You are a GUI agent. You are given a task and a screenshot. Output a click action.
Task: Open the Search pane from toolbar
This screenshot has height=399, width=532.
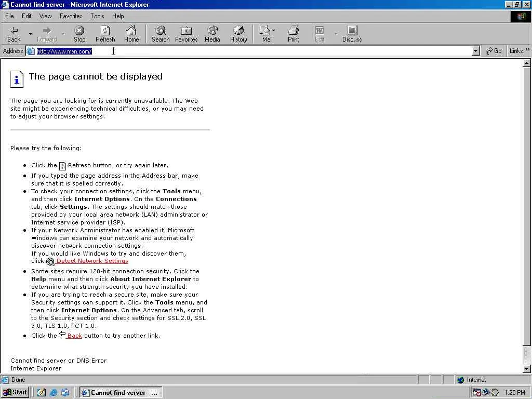pos(161,34)
